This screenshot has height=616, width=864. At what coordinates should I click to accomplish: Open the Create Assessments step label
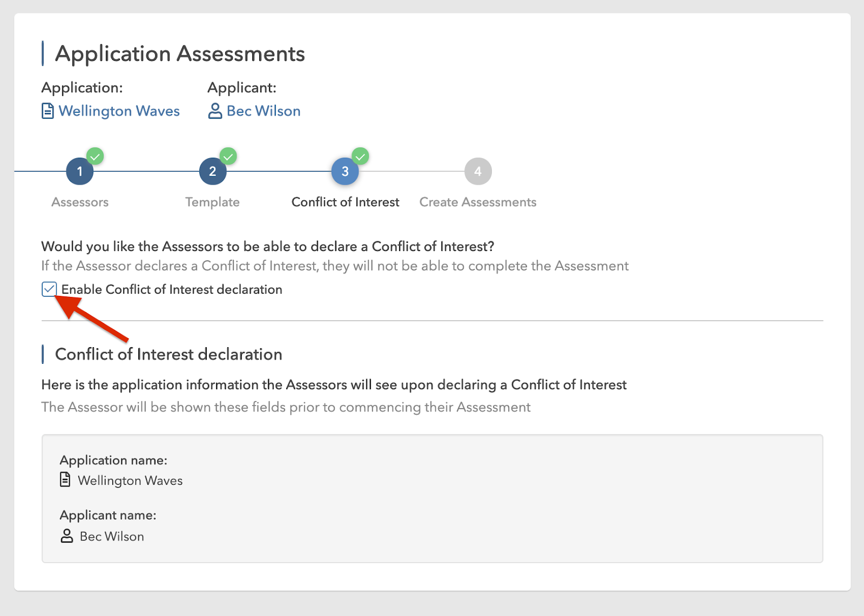477,202
